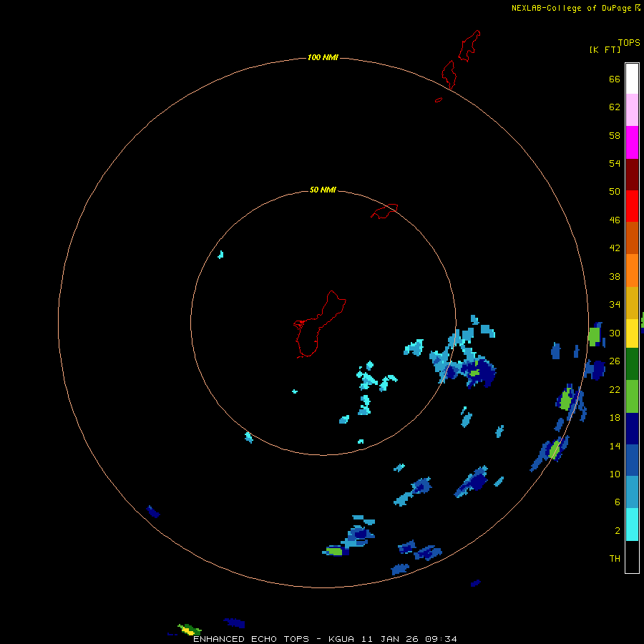Pick the dark orange legend swatch

coord(632,238)
